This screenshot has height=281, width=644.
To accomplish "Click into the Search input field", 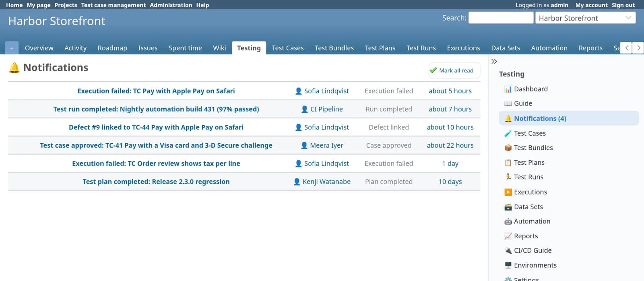I will 501,18.
